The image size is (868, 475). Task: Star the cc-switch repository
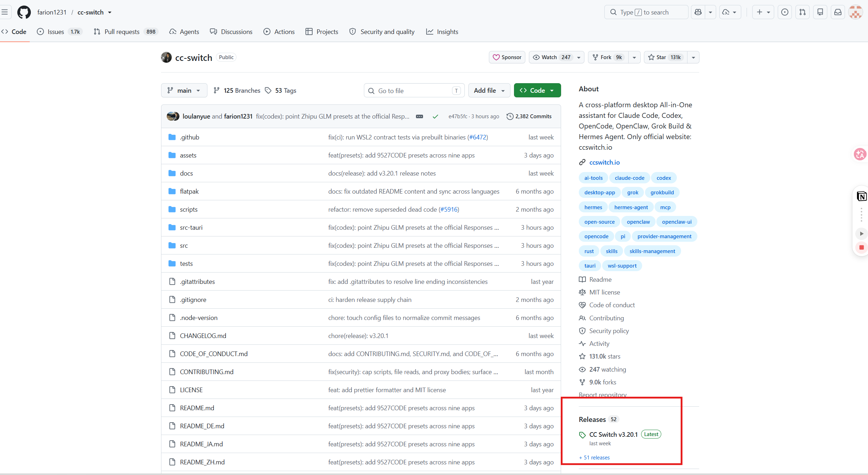[666, 57]
